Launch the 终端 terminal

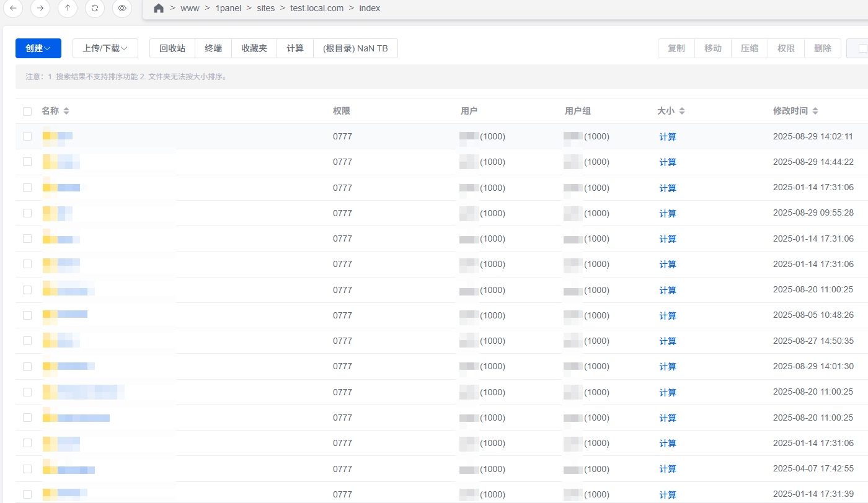(213, 48)
